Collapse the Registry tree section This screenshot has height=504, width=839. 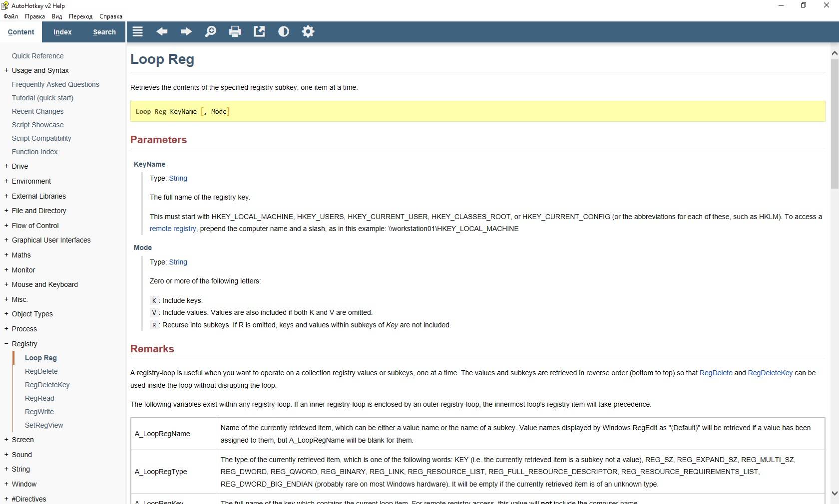point(6,344)
